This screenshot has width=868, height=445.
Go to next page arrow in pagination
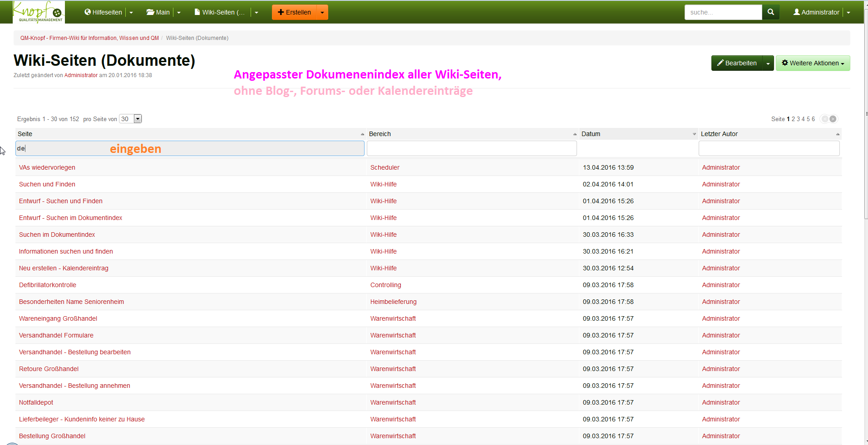(x=833, y=119)
